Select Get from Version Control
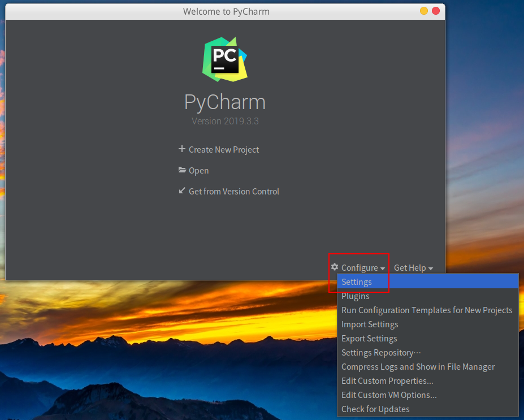The height and width of the screenshot is (420, 524). coord(233,192)
